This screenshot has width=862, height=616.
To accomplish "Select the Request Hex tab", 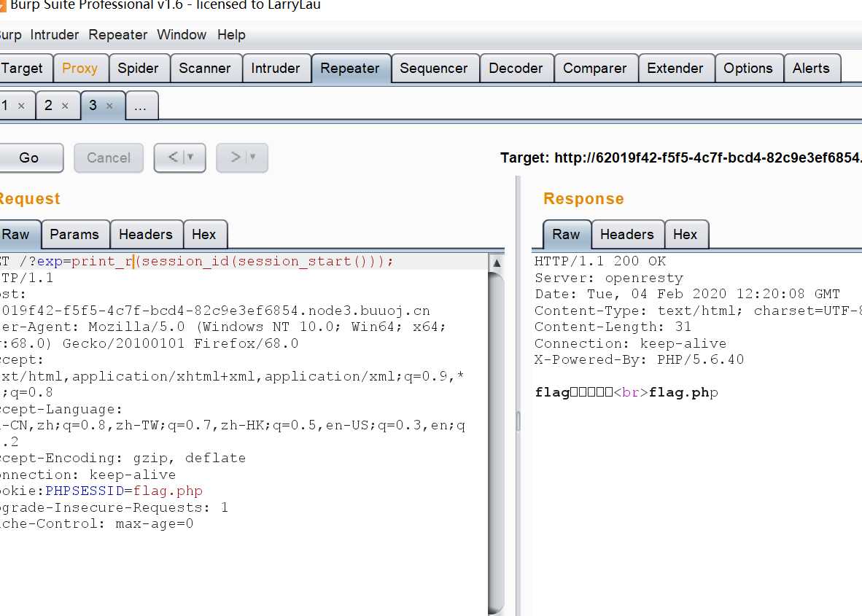I will [x=204, y=235].
